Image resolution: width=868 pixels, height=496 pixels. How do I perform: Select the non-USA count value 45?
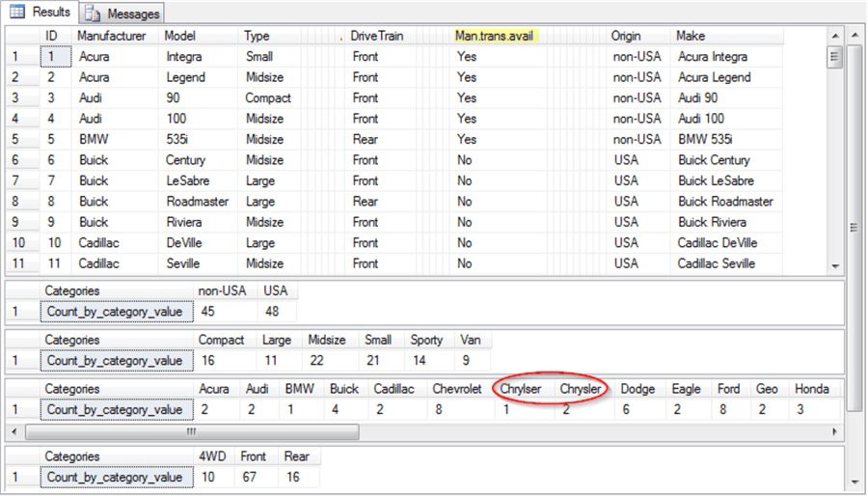tap(226, 312)
